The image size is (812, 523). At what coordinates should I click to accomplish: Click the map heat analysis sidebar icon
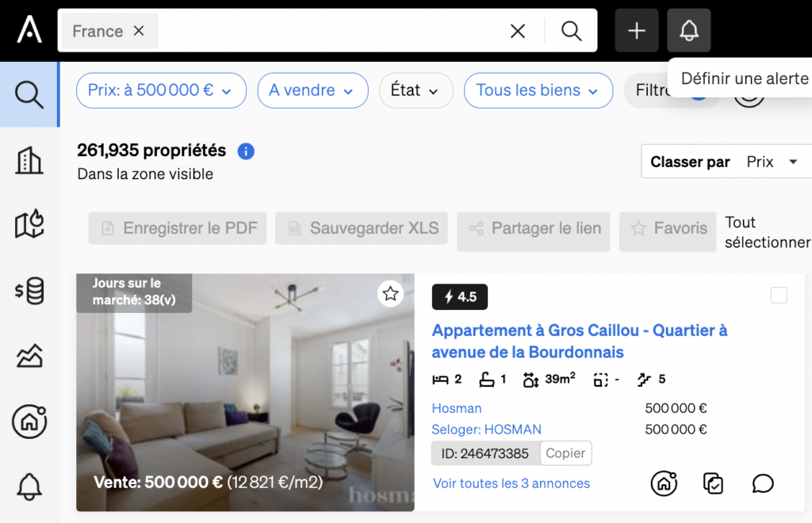click(29, 224)
